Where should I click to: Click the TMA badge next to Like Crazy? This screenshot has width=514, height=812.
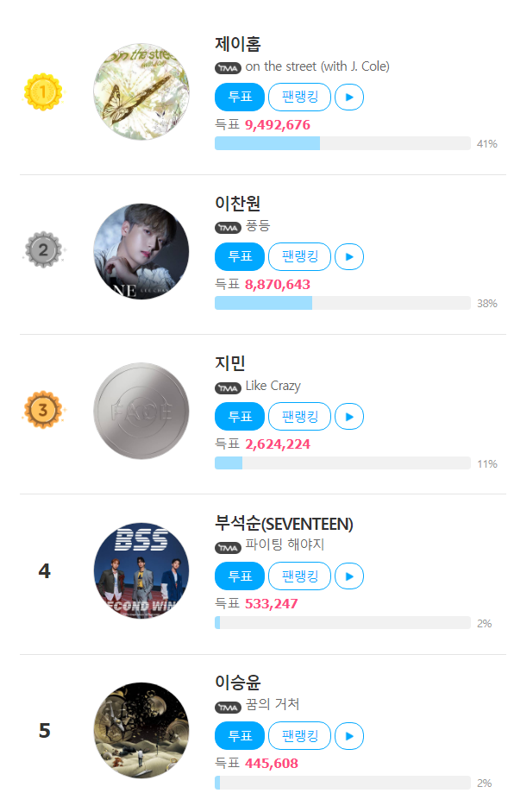(x=229, y=387)
